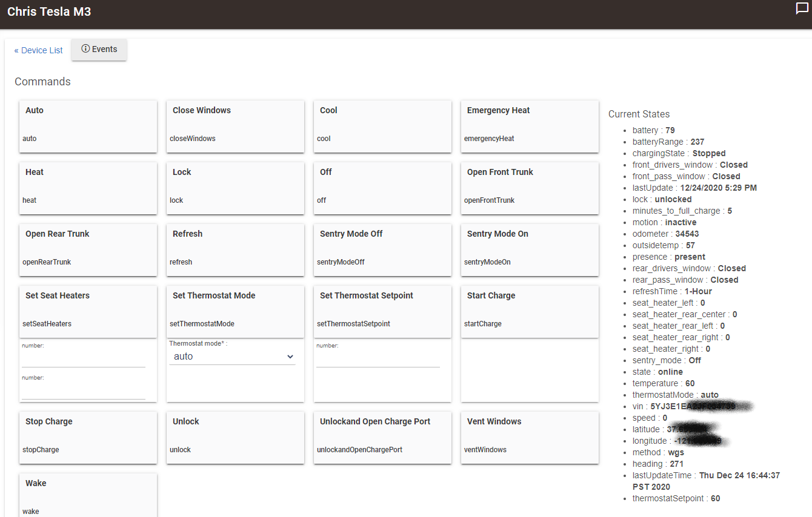Select the batteryRange : 237 entry

coord(668,142)
